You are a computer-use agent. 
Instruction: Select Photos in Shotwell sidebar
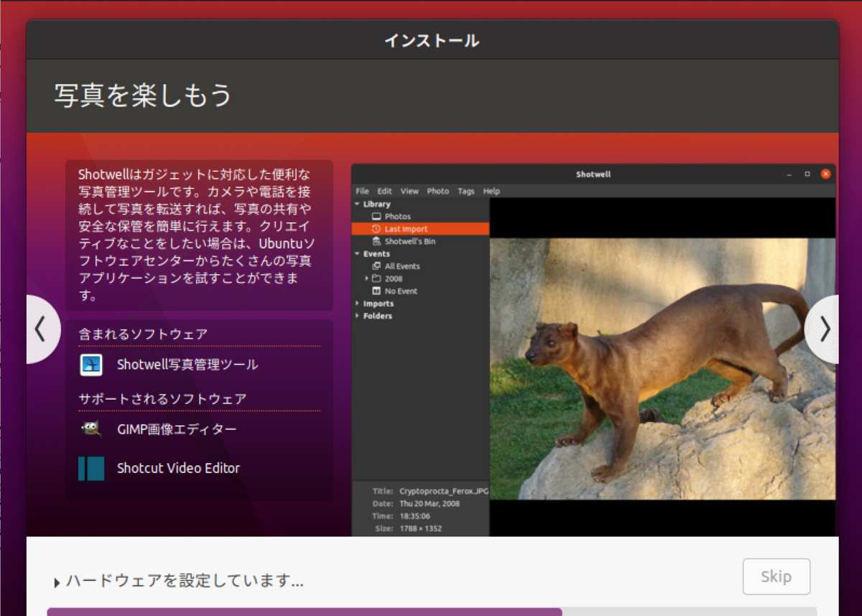click(397, 216)
